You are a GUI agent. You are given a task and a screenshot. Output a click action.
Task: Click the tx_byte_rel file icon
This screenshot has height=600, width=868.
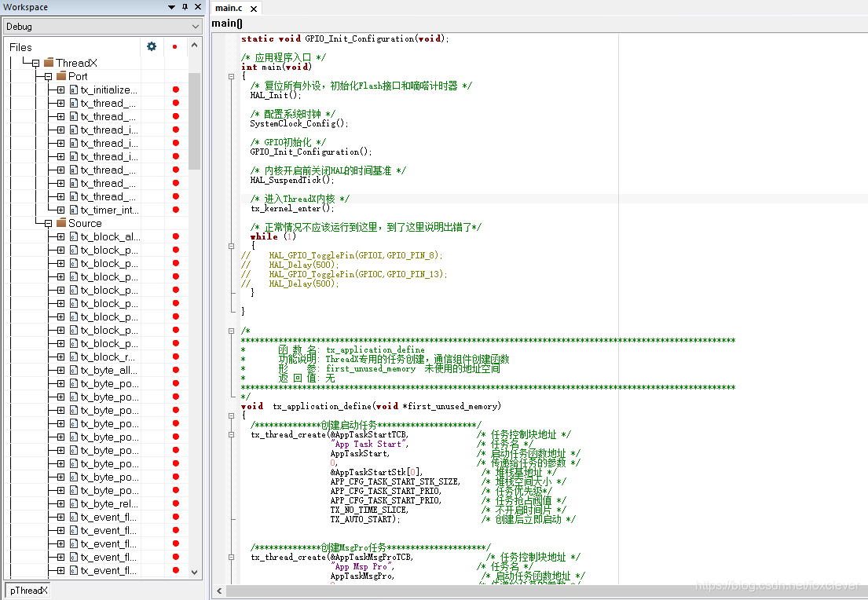point(74,503)
